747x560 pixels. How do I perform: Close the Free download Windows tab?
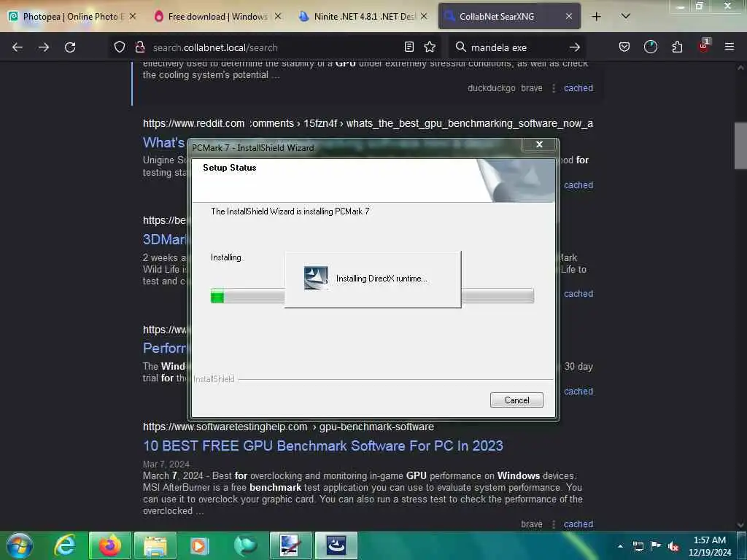click(x=278, y=16)
